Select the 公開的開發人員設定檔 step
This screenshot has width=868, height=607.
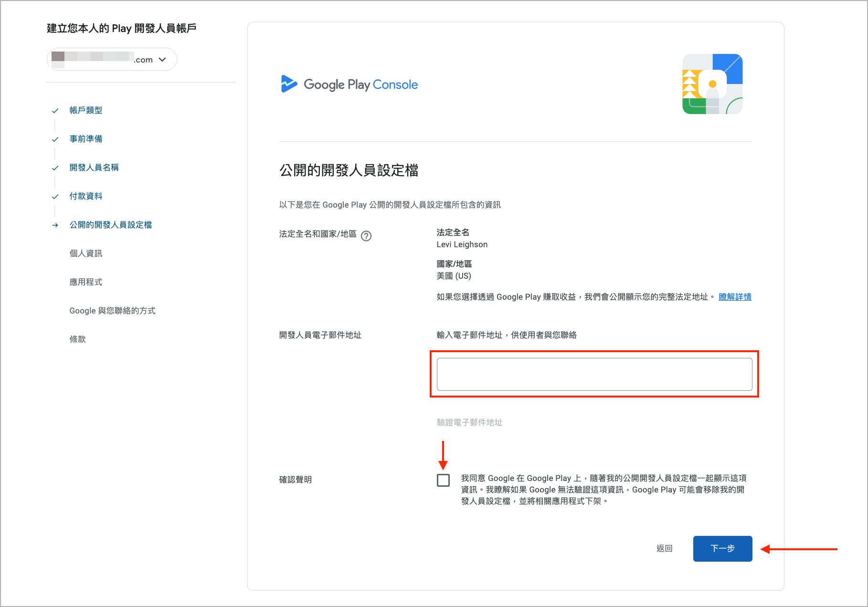click(x=111, y=225)
